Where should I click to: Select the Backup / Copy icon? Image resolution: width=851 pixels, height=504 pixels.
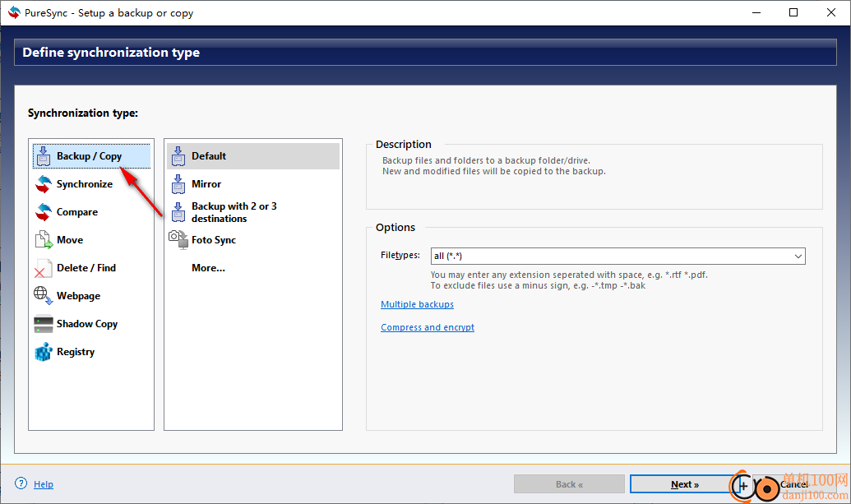click(44, 156)
